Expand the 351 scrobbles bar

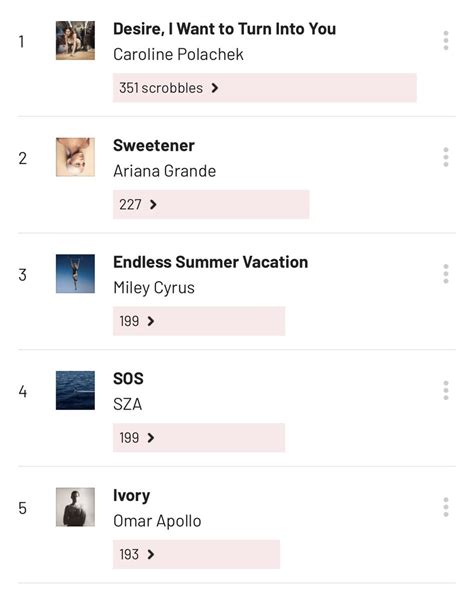click(264, 88)
